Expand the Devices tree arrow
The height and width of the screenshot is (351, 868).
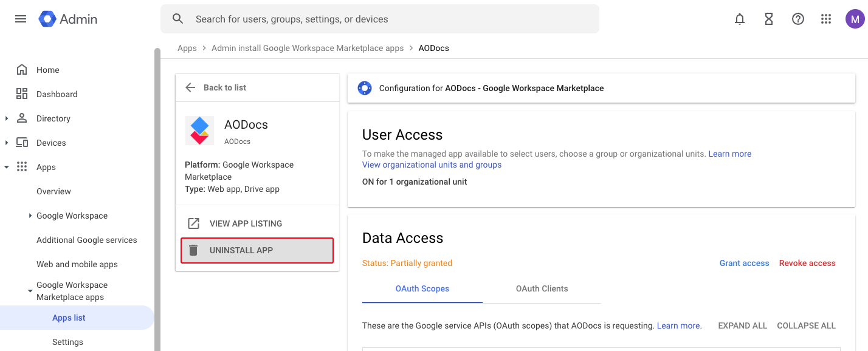click(7, 143)
